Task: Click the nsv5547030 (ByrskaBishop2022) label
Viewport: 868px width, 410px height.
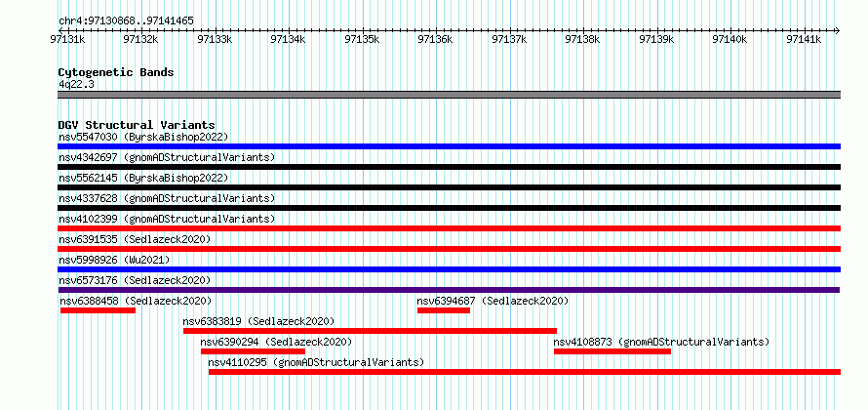Action: click(x=143, y=137)
